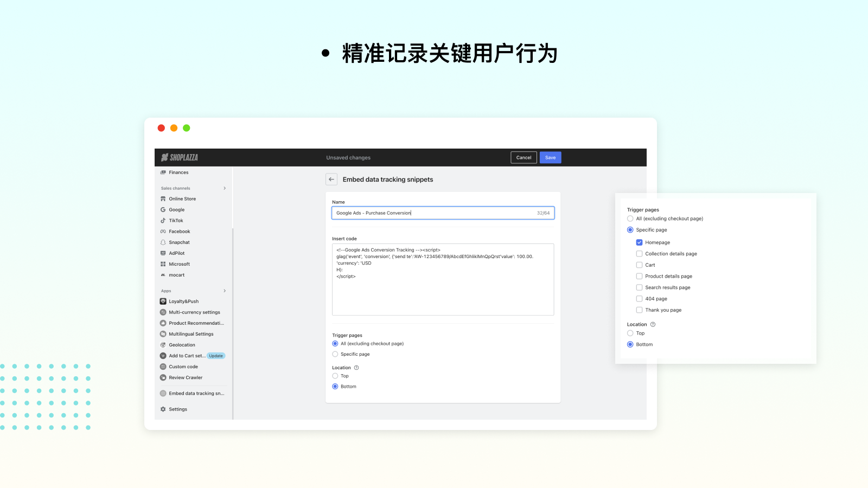Click the Save button
Image resolution: width=868 pixels, height=488 pixels.
tap(551, 158)
